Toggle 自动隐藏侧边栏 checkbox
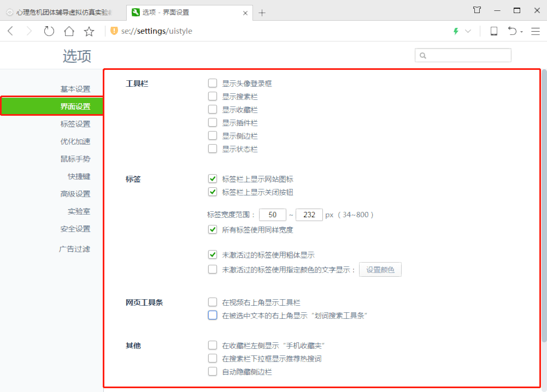This screenshot has width=547, height=392. (213, 372)
